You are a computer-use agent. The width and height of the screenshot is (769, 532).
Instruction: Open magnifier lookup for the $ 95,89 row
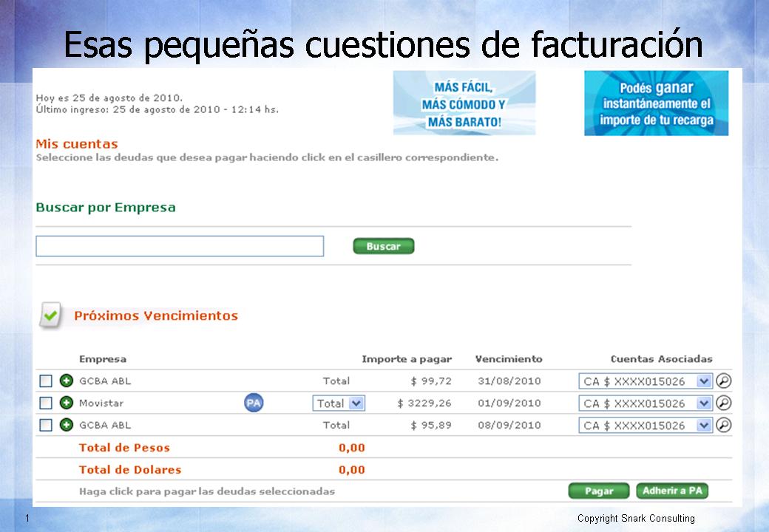pos(724,425)
